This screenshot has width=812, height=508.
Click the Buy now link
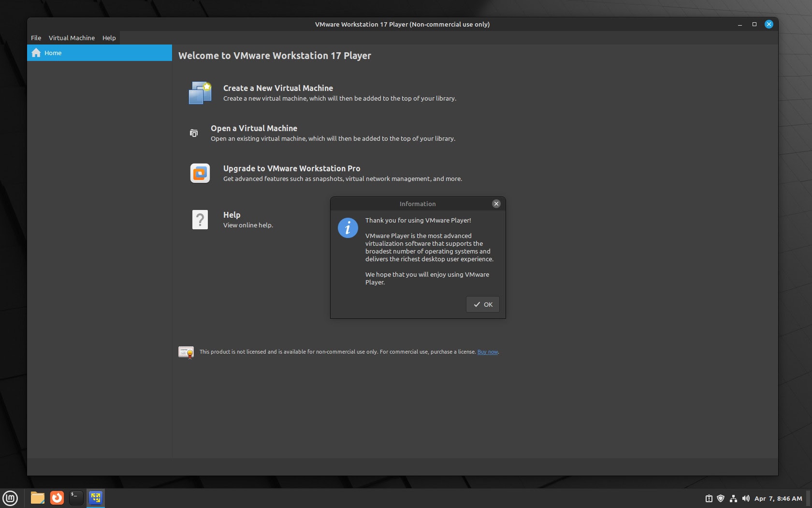tap(487, 352)
